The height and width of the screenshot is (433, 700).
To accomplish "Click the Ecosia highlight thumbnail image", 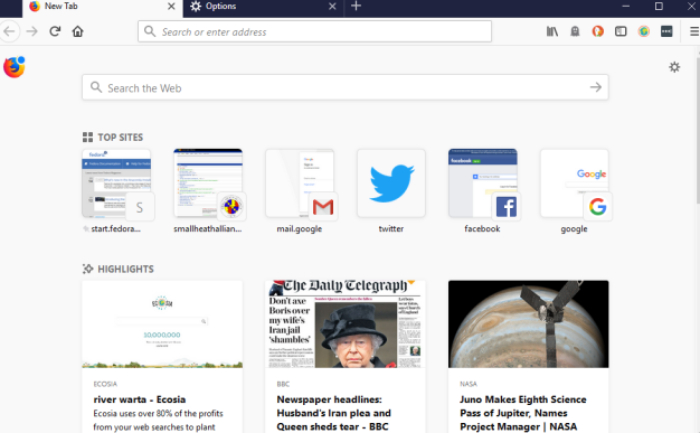I will 162,324.
